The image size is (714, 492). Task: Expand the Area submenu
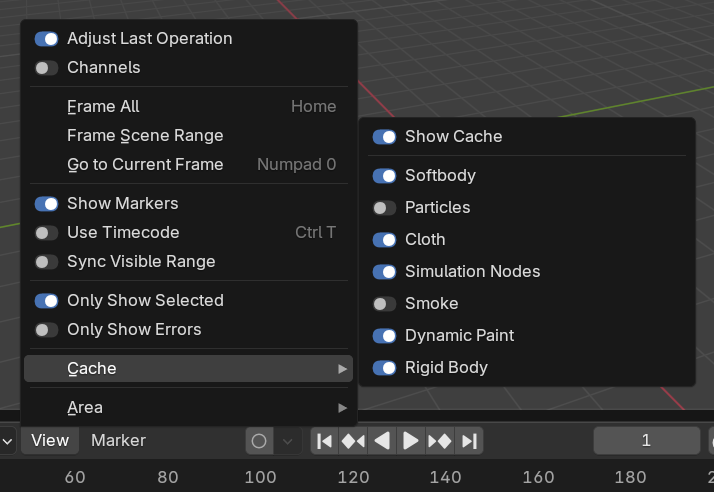pos(189,408)
